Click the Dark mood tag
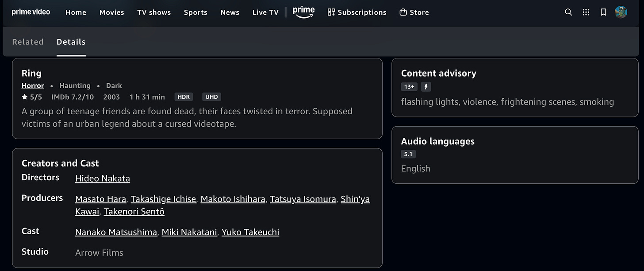 click(x=114, y=85)
